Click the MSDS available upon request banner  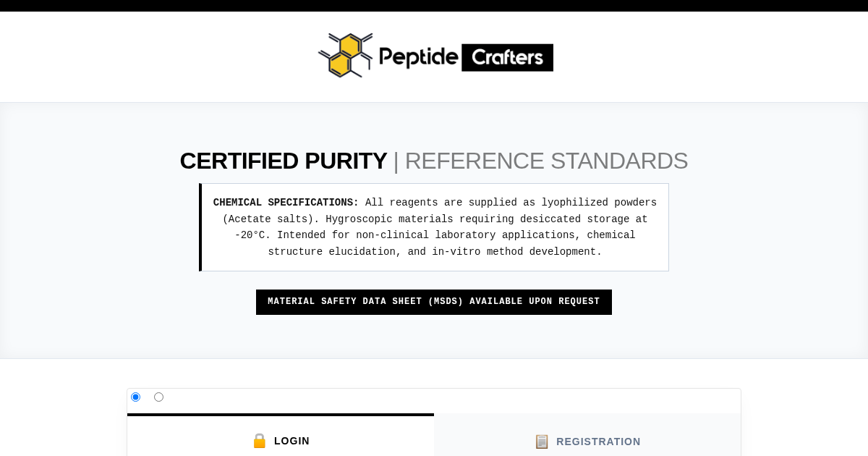(x=434, y=302)
